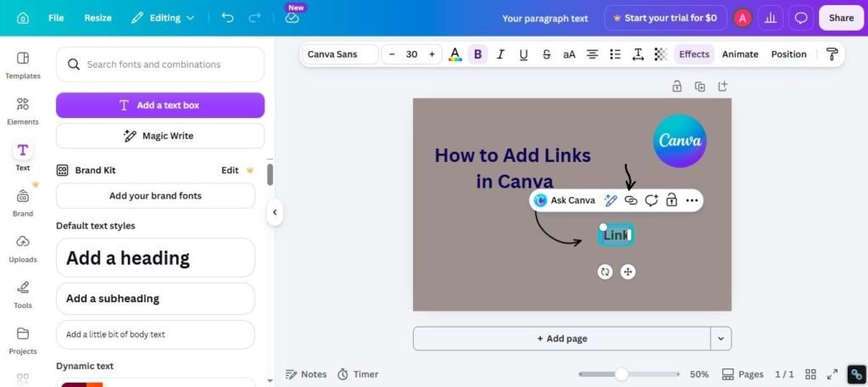Open the insights chart icon
This screenshot has height=387, width=868.
point(771,18)
